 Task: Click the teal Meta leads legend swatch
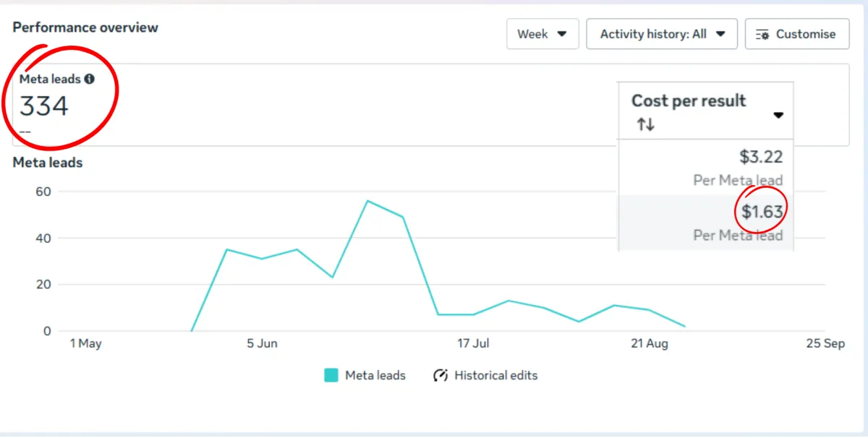(x=331, y=376)
